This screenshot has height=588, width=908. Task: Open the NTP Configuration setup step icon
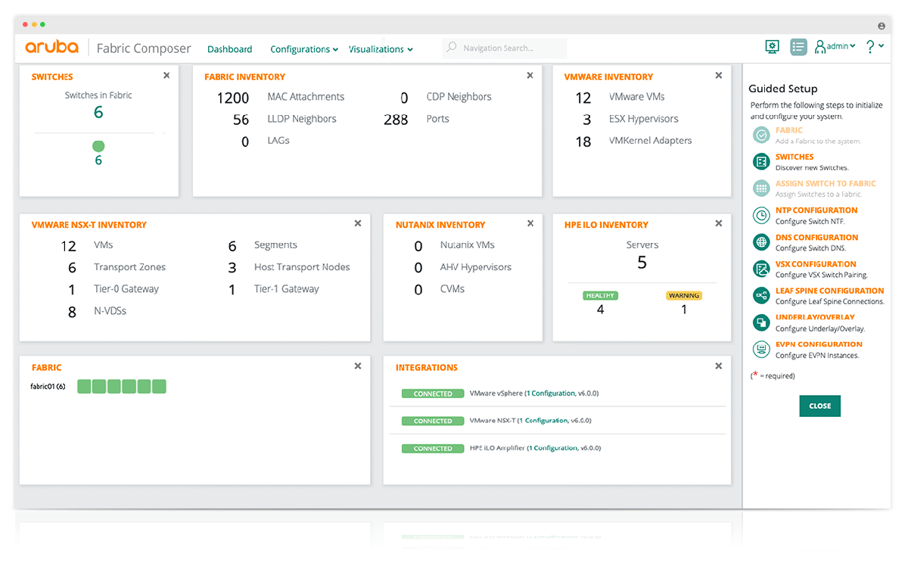tap(761, 215)
